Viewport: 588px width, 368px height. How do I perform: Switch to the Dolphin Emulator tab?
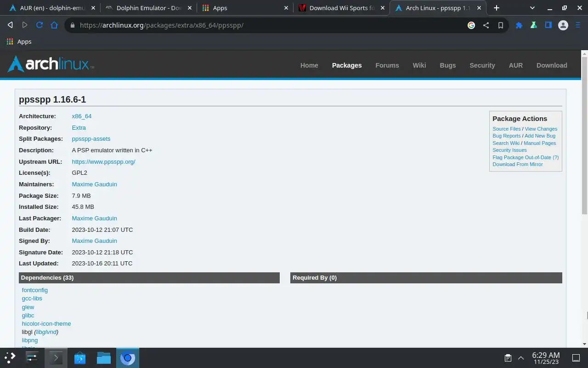(148, 8)
